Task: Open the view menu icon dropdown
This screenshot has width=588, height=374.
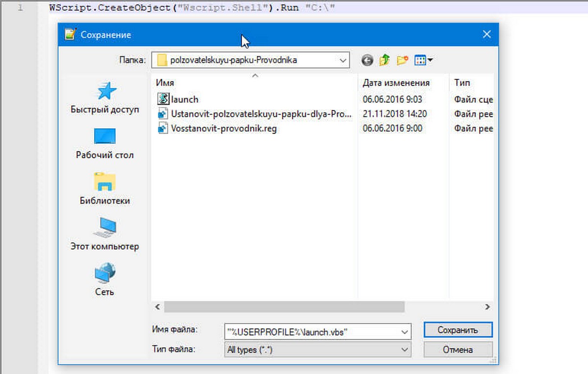Action: 423,60
